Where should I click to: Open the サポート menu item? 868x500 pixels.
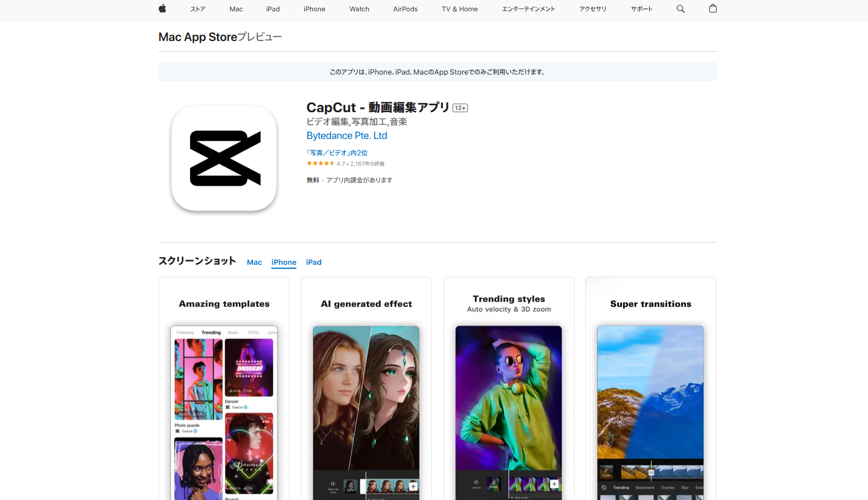[641, 9]
